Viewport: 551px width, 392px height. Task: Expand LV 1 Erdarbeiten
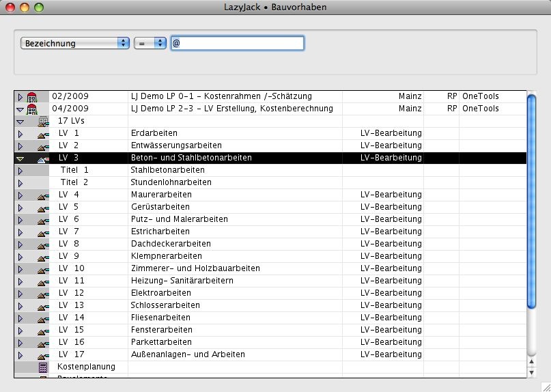(20, 134)
